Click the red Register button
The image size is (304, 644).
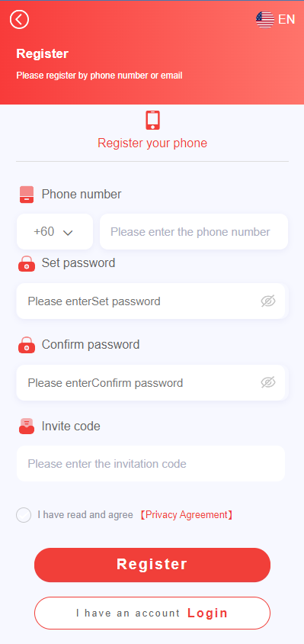point(152,565)
